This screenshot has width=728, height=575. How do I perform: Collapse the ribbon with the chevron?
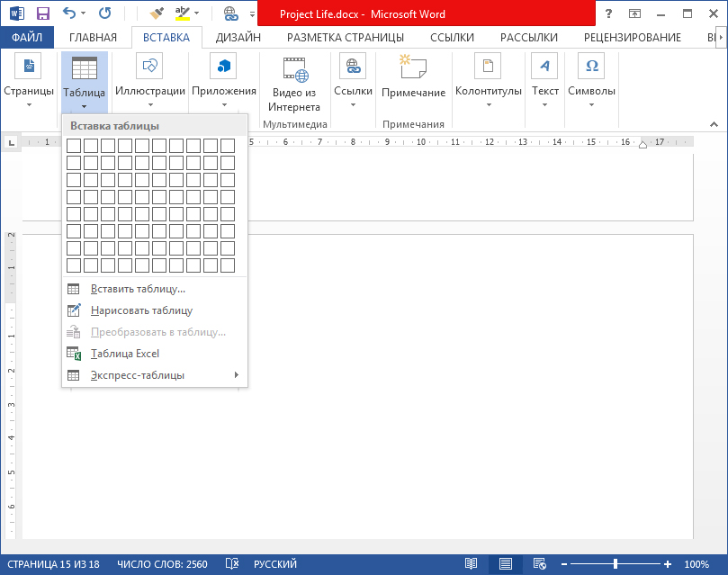point(715,124)
